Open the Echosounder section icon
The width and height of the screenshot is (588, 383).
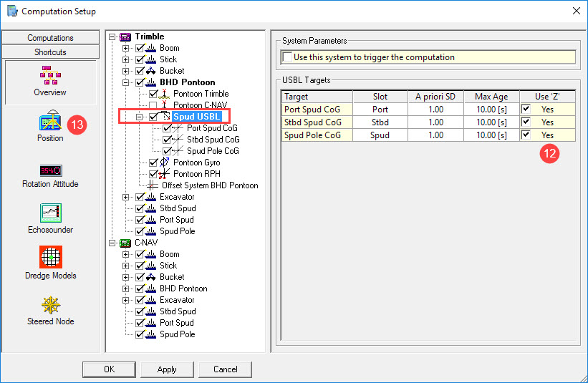(51, 213)
